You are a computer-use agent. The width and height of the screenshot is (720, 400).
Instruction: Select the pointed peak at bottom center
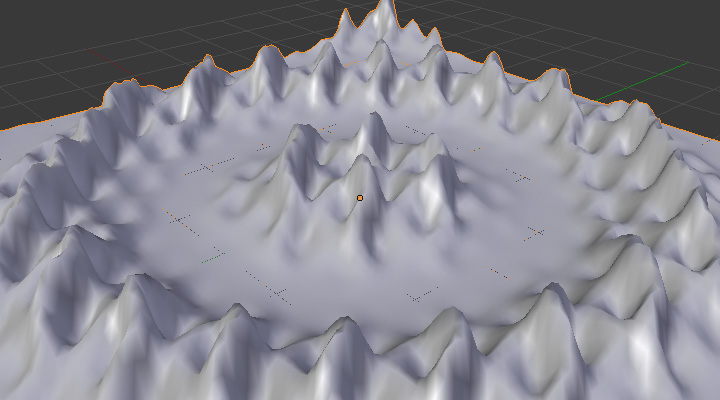pyautogui.click(x=346, y=323)
